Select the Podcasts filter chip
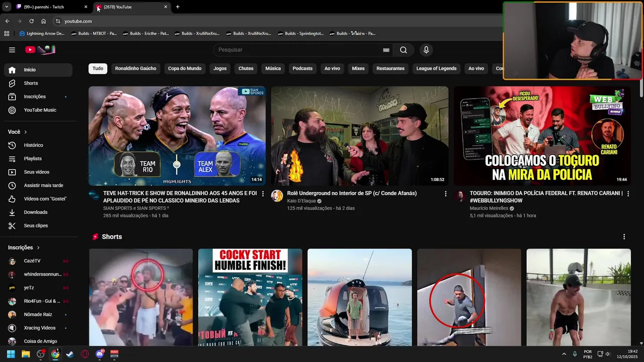The height and width of the screenshot is (362, 644). click(302, 68)
